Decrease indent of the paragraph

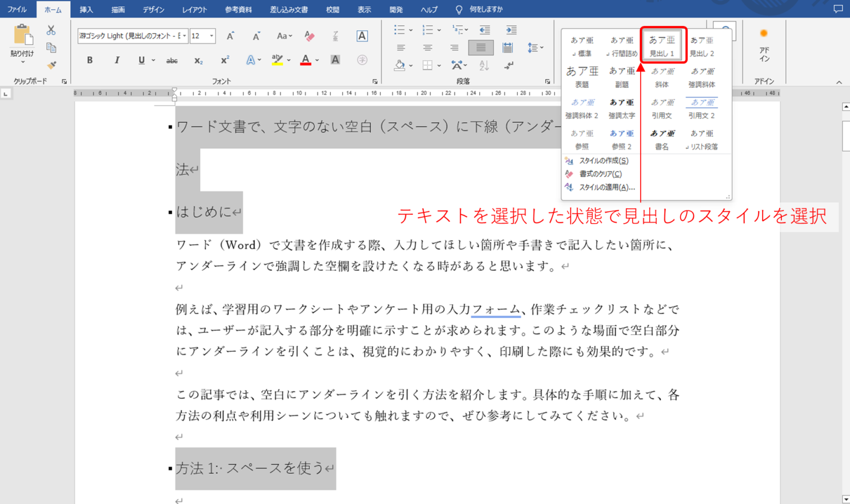[485, 30]
